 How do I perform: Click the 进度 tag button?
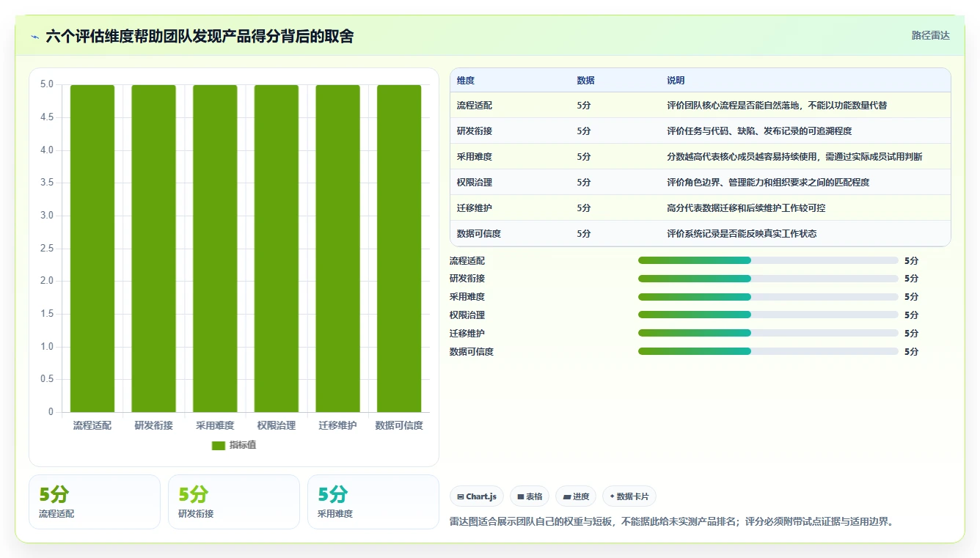coord(576,496)
